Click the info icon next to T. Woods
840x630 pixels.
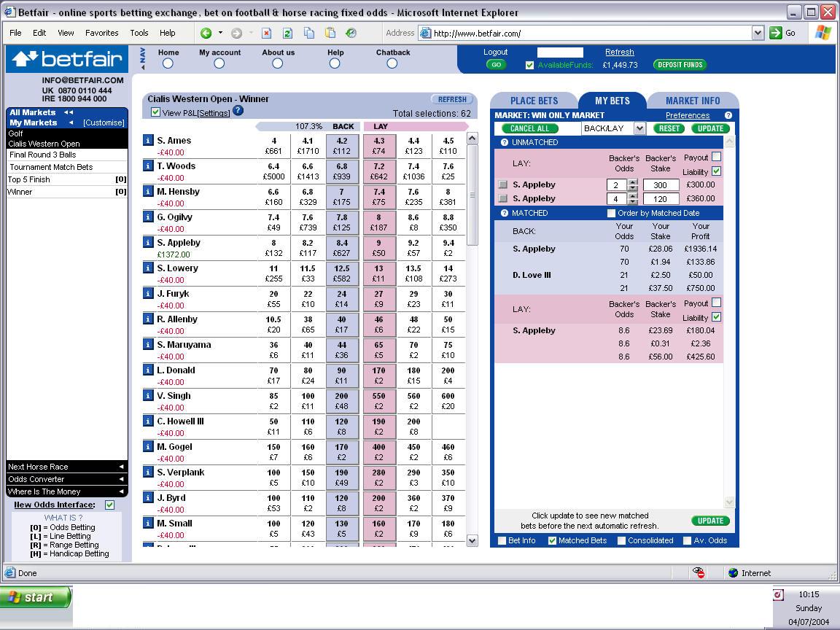[149, 166]
